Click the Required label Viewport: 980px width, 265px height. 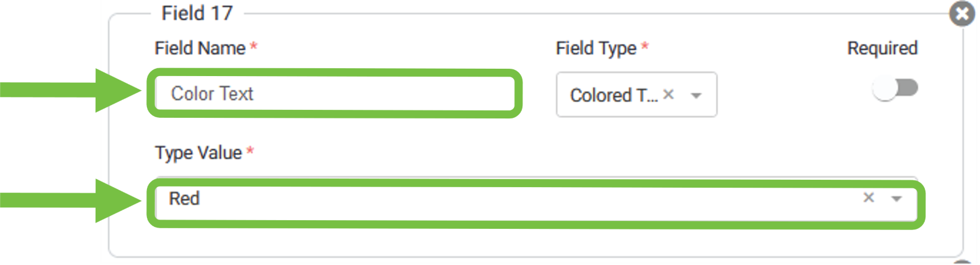coord(882,48)
